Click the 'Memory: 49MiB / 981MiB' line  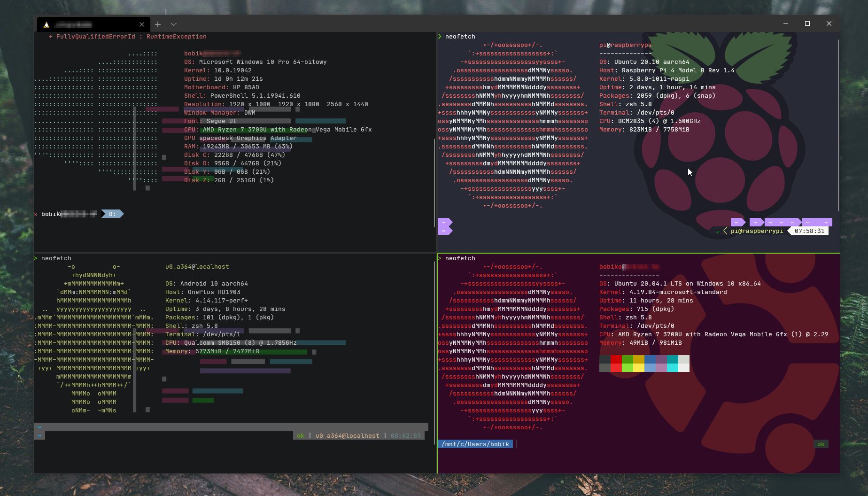click(641, 343)
